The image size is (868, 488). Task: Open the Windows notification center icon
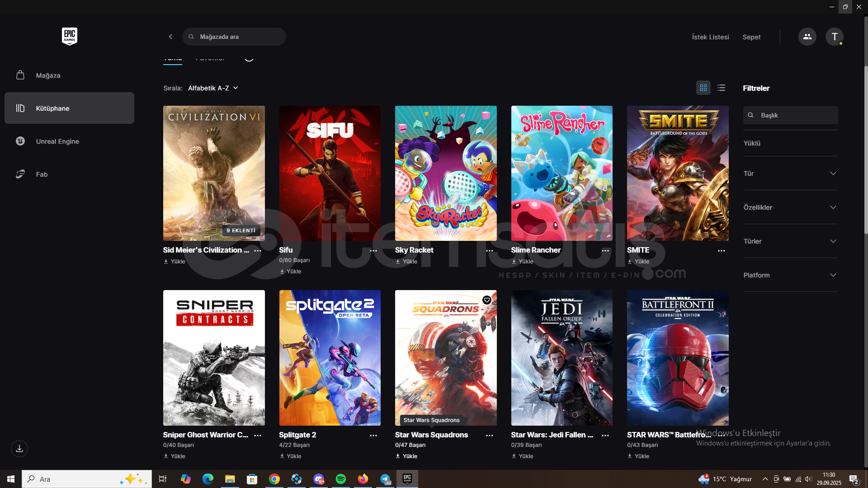(854, 479)
